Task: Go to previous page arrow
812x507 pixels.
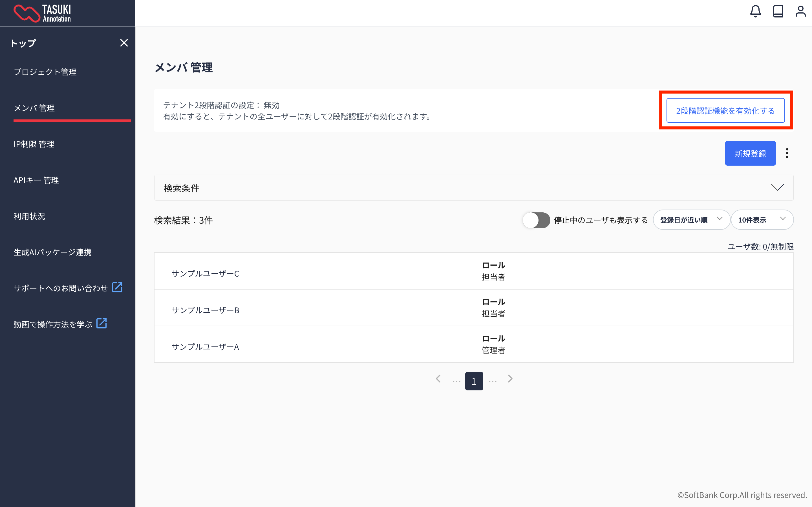Action: pos(438,379)
